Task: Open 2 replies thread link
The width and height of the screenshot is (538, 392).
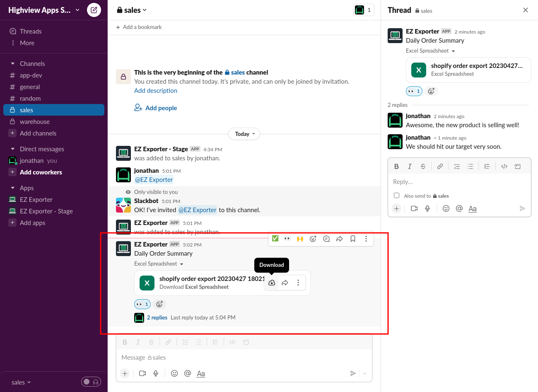Action: click(157, 318)
